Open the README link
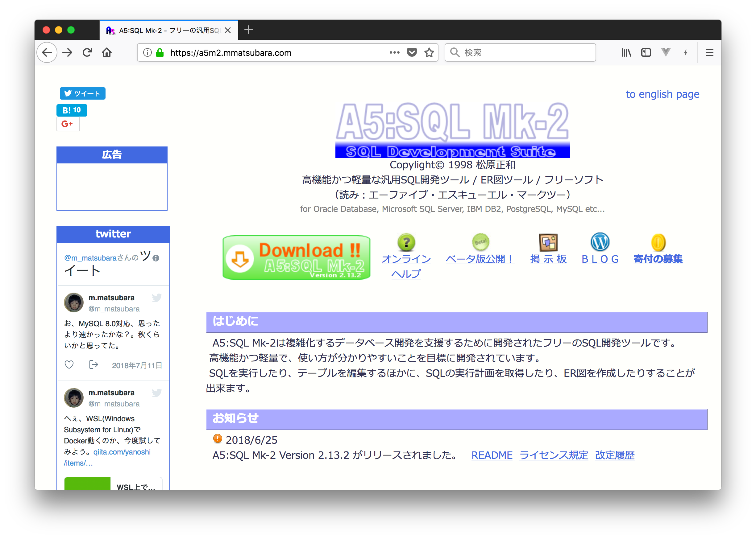756x539 pixels. (x=492, y=455)
